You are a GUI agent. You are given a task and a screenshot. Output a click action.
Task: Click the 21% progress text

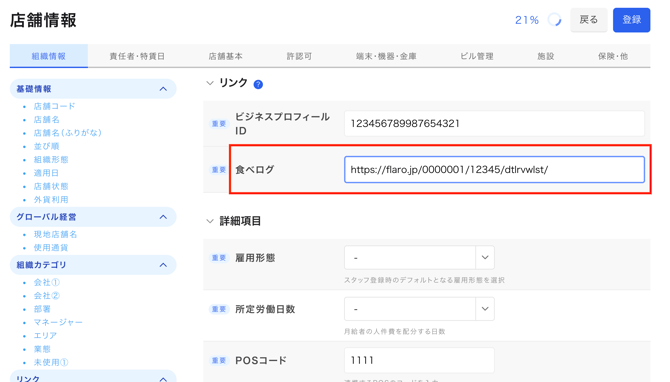coord(526,20)
